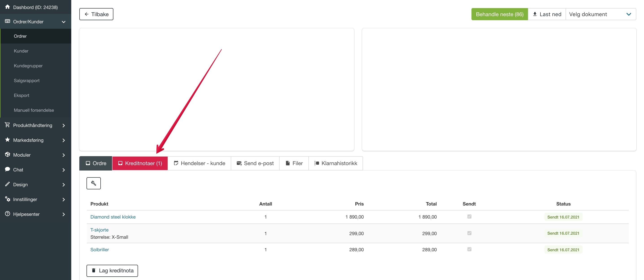The image size is (644, 280).
Task: Click Behandle neste (86) button
Action: [499, 14]
